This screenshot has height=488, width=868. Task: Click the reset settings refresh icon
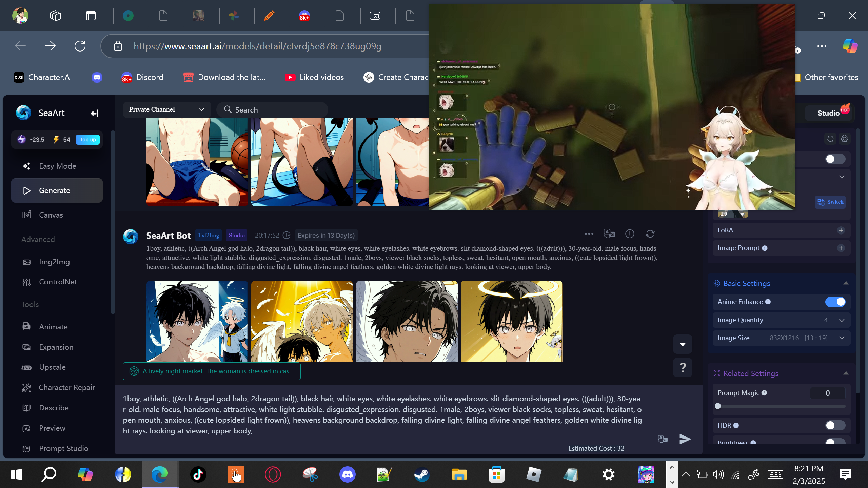[830, 139]
